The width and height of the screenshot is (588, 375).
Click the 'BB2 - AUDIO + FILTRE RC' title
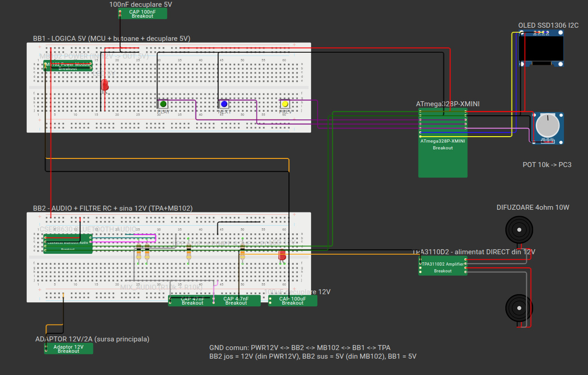coord(113,208)
